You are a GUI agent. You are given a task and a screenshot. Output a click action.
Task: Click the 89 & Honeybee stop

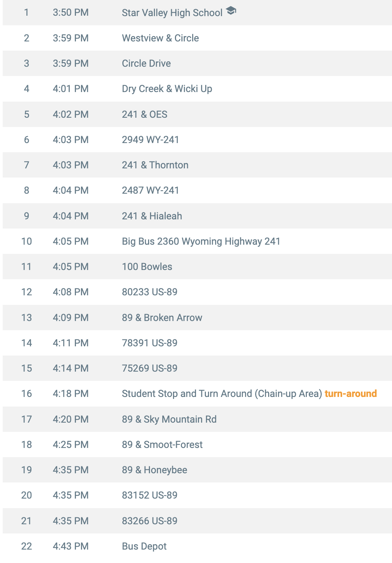click(x=155, y=470)
